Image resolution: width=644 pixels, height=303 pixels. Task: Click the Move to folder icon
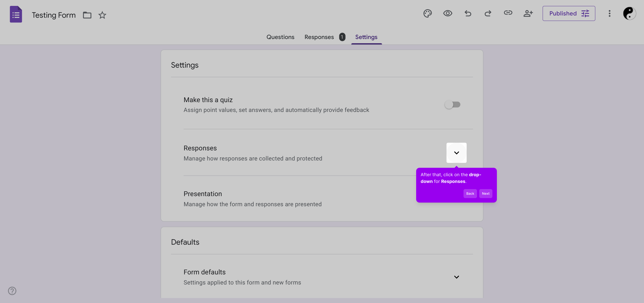click(x=87, y=15)
